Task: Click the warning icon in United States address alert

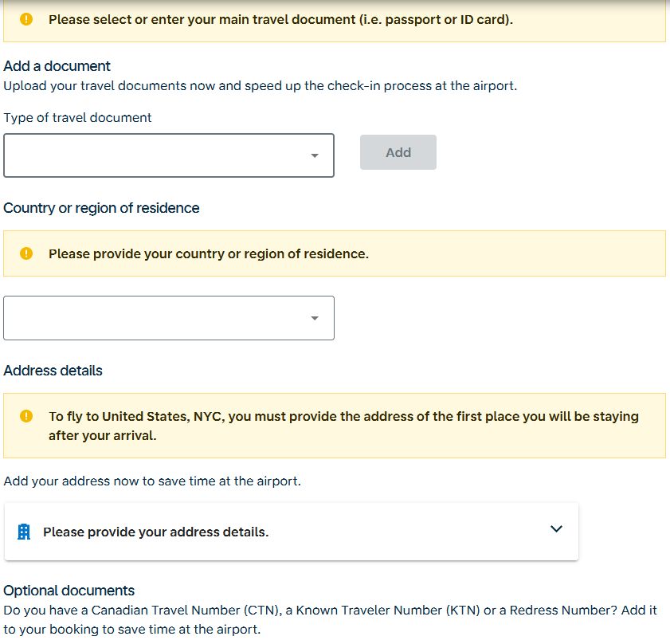Action: click(x=26, y=416)
